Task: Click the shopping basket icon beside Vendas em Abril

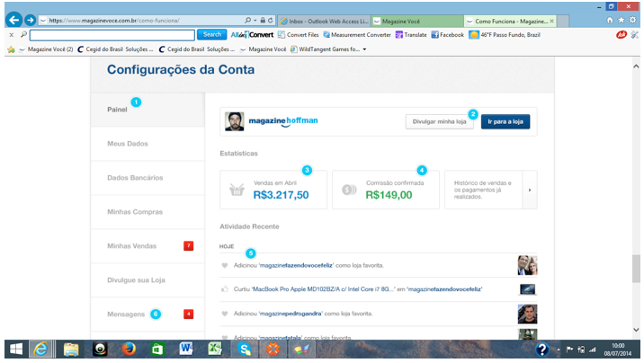Action: tap(237, 190)
